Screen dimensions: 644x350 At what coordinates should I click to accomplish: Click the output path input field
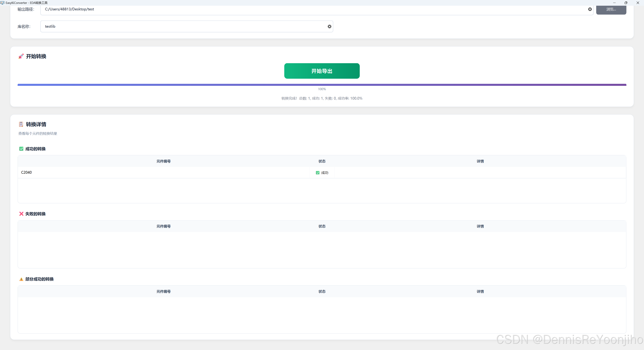[x=300, y=10]
